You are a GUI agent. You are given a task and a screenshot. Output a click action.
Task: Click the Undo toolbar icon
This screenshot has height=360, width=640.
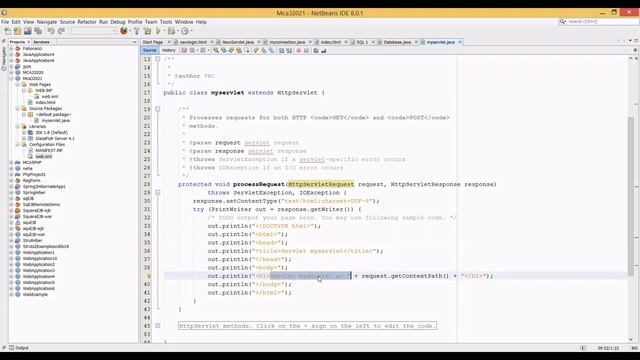click(x=51, y=31)
